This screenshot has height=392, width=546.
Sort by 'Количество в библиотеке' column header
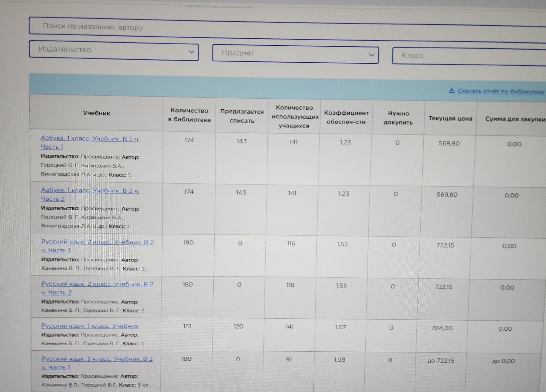[x=189, y=115]
